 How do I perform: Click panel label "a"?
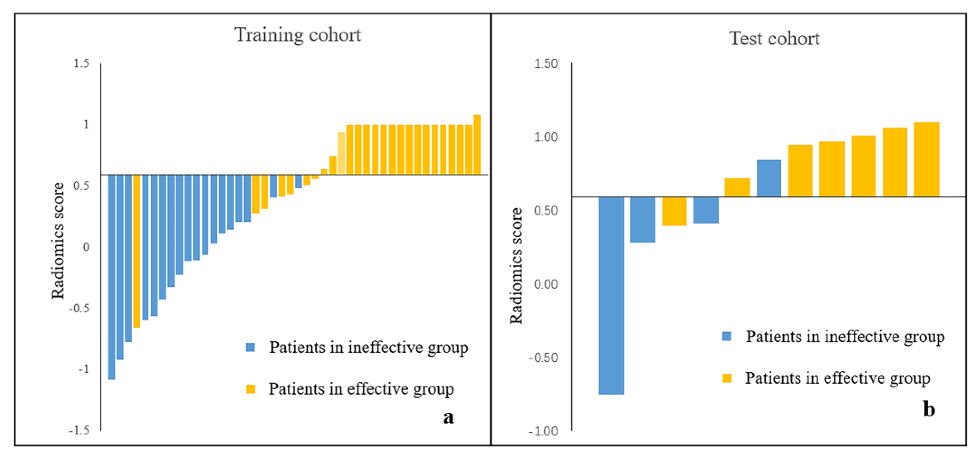click(x=448, y=417)
